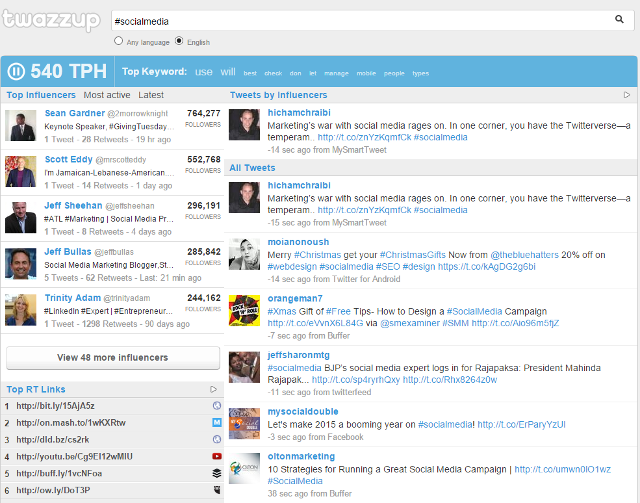Screen dimensions: 640x503
Task: Click View 48 more influencers button
Action: (113, 358)
